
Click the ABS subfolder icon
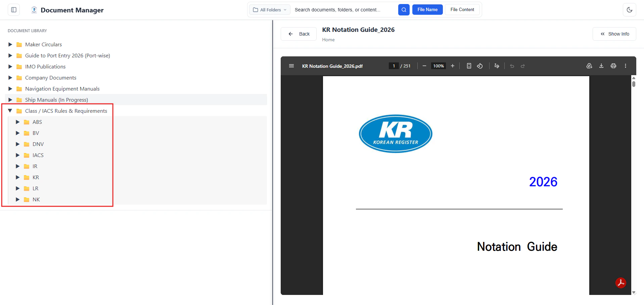click(27, 122)
